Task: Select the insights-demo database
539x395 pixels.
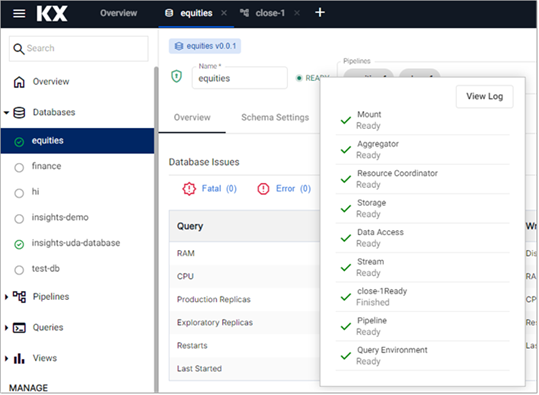Action: point(60,218)
